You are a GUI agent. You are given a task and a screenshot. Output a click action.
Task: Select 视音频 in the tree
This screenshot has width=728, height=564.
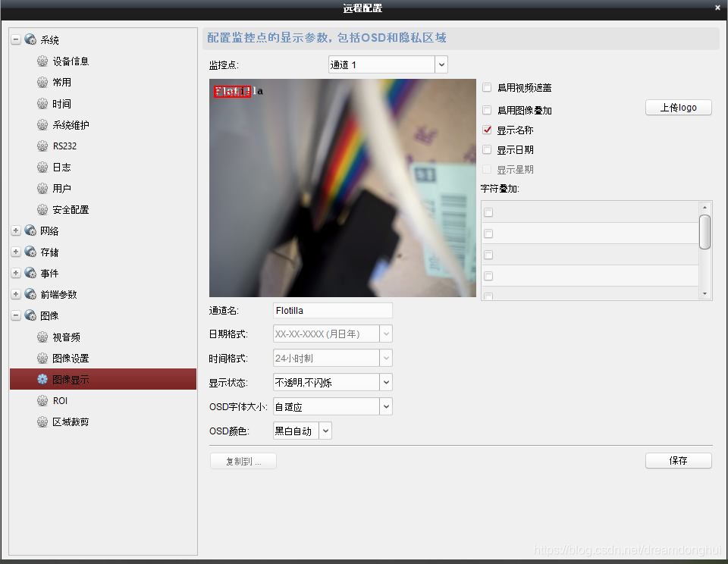coord(67,337)
